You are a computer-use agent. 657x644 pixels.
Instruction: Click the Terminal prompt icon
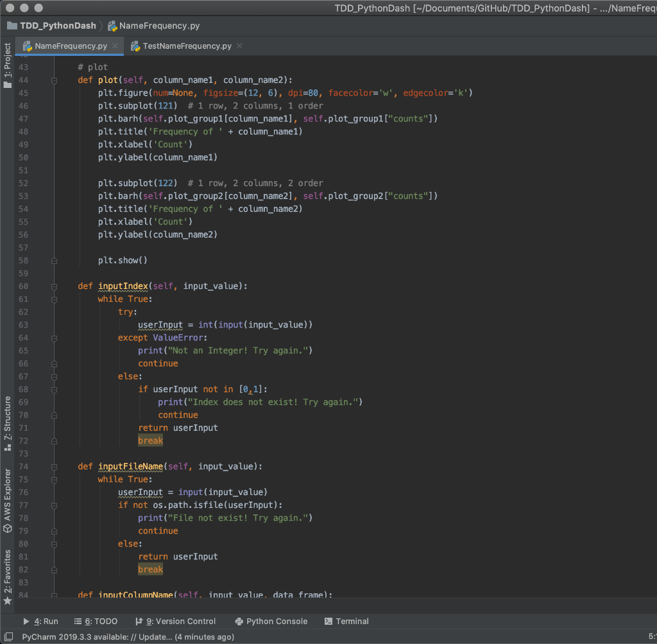tap(328, 622)
